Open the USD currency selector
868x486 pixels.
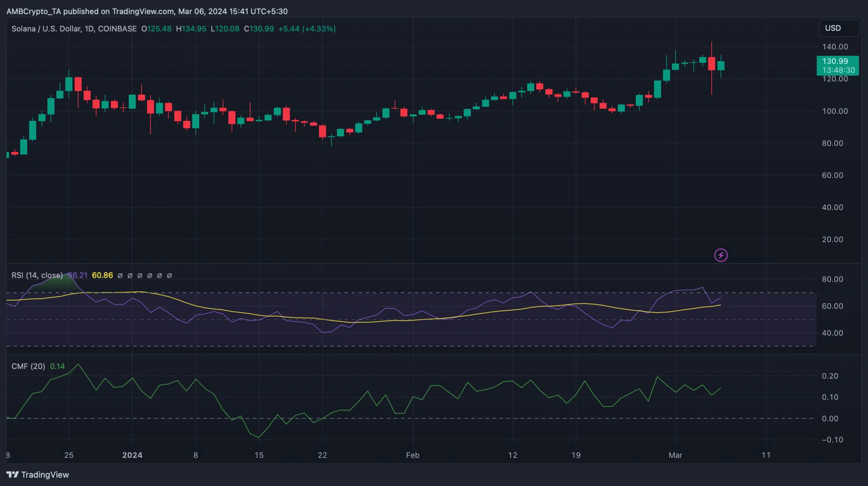coord(838,28)
